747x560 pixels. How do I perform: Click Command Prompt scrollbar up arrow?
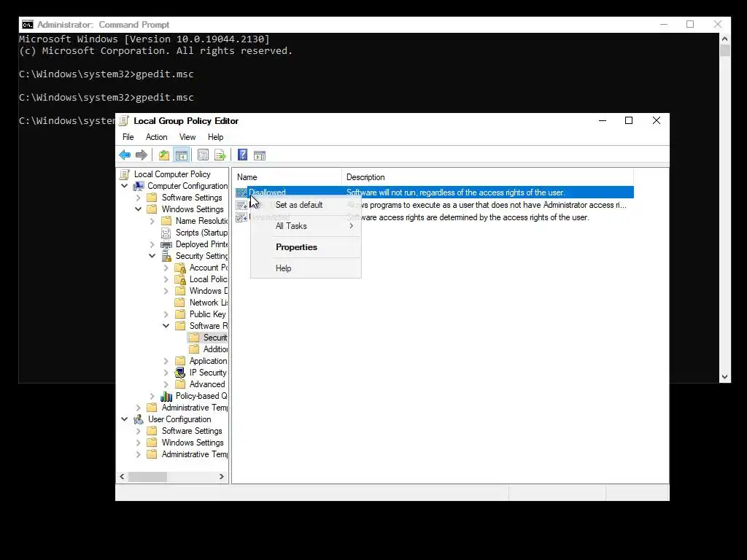pos(724,39)
